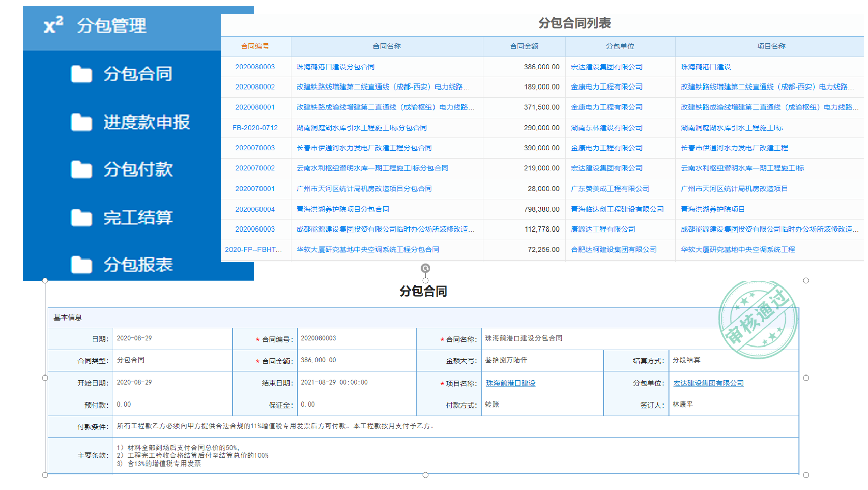Click the folder icon beside 分包付款
This screenshot has width=868, height=490.
81,169
